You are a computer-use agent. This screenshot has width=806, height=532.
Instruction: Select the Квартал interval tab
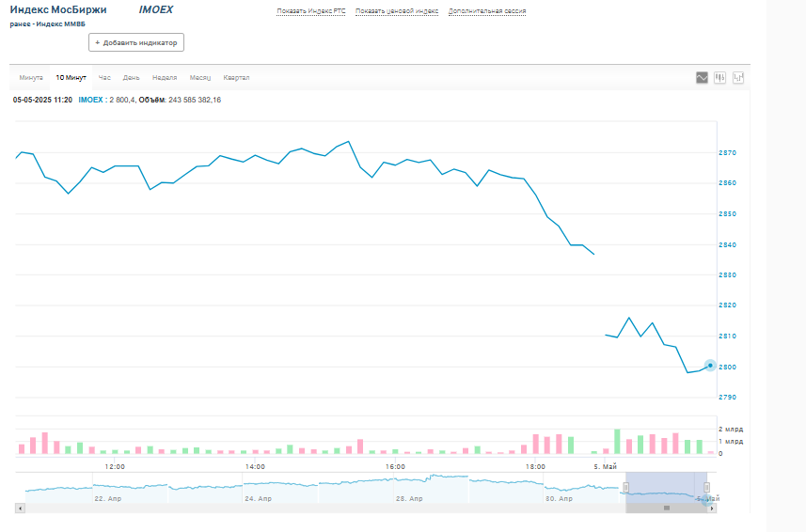coord(236,77)
